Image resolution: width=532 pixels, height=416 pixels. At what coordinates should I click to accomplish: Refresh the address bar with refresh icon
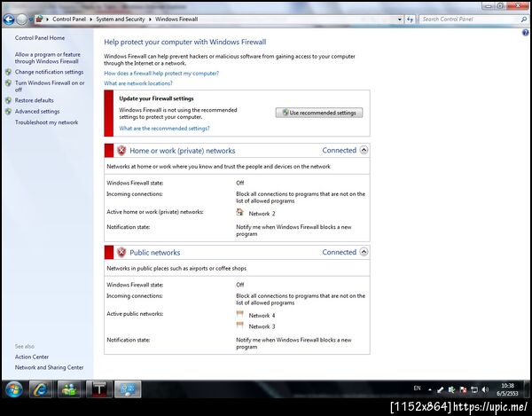[x=411, y=20]
